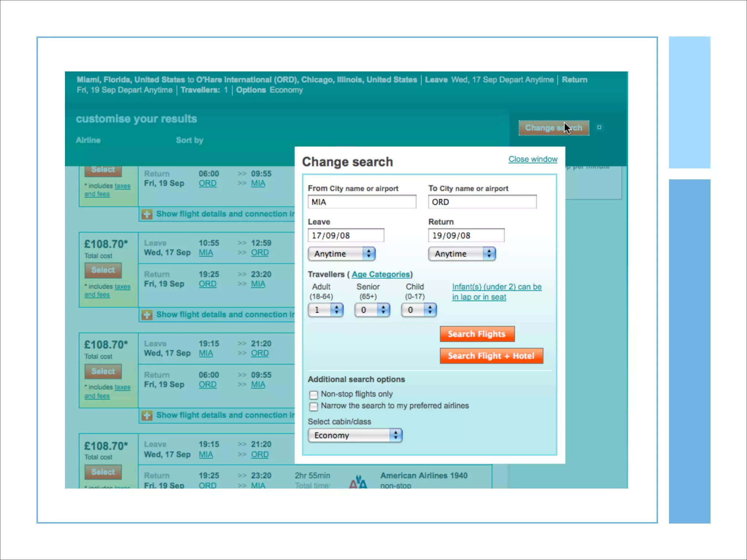This screenshot has height=560, width=747.
Task: Edit the To city airport field ORD
Action: point(482,202)
